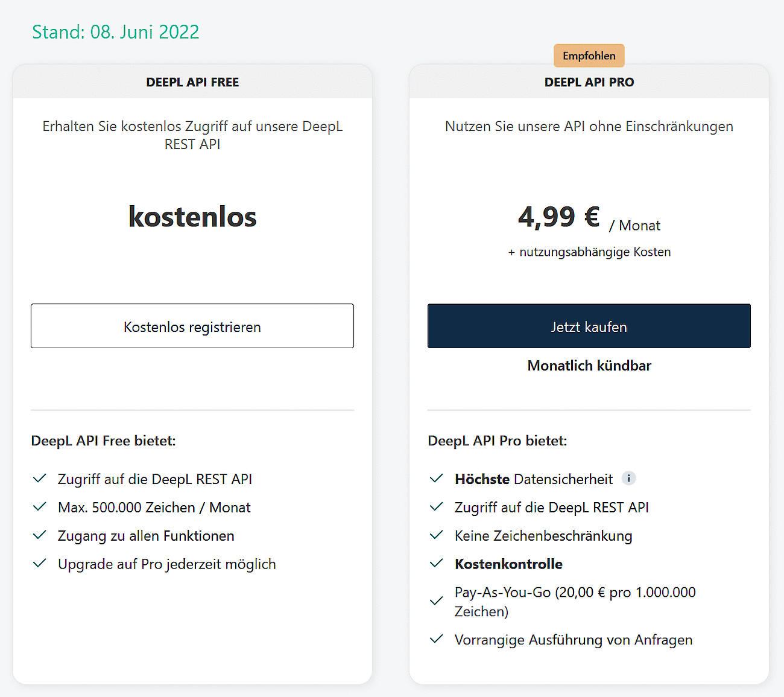Click the Jetzt kaufen button
The image size is (784, 697).
click(589, 326)
